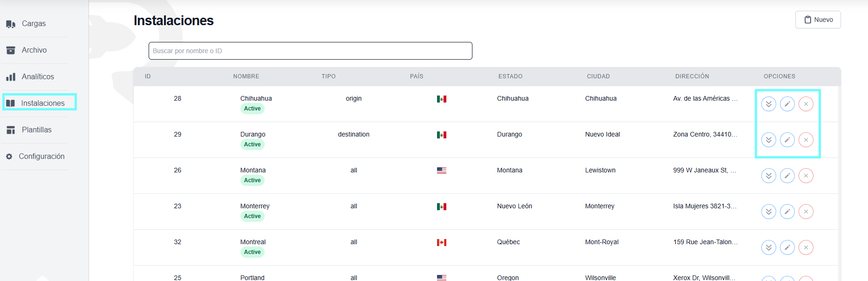Viewport: 868px width, 281px height.
Task: Click the edit pencil icon for Montreal
Action: pyautogui.click(x=787, y=247)
